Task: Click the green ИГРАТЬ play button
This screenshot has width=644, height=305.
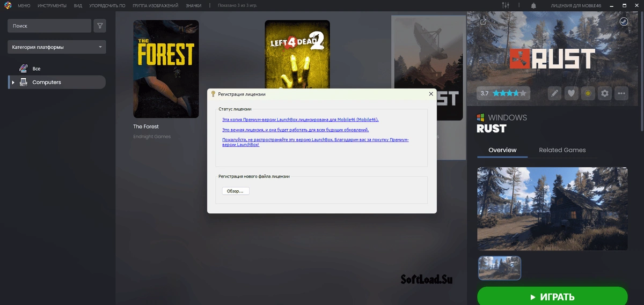Action: (552, 296)
